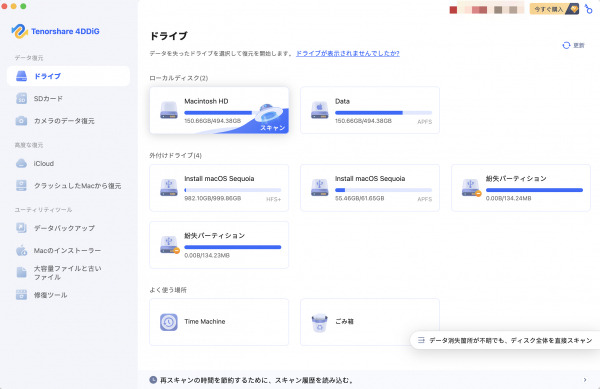The image size is (600, 389).
Task: Click the APFS Install macOS Sequoia drive icon
Action: point(320,188)
